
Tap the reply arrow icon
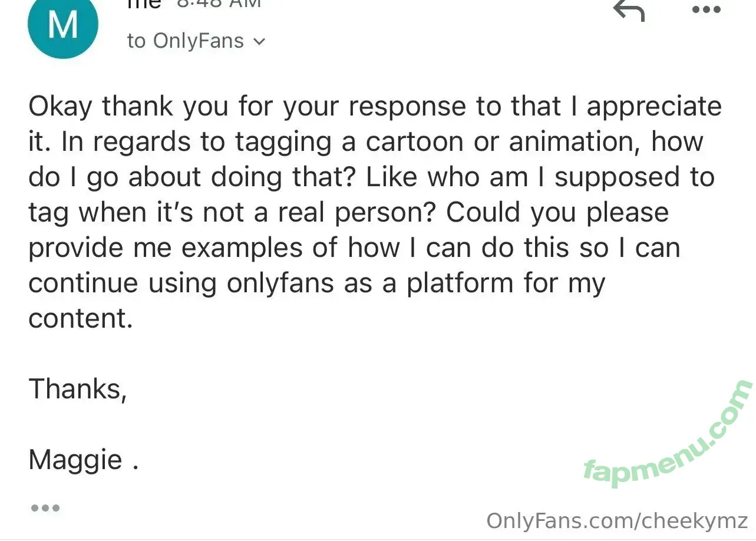click(629, 10)
